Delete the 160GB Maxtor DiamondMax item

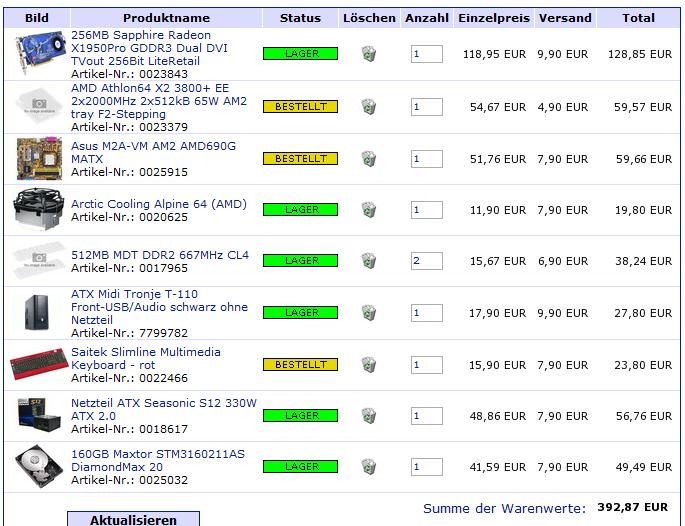click(x=369, y=467)
